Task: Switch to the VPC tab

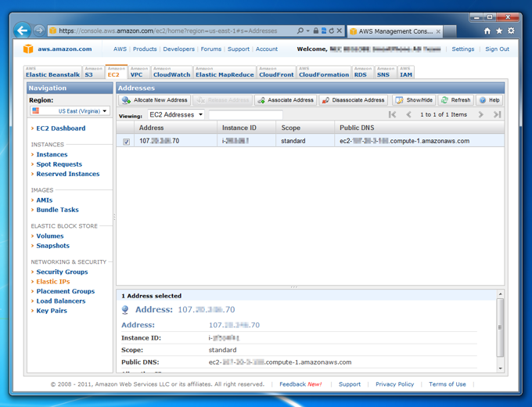Action: click(138, 72)
